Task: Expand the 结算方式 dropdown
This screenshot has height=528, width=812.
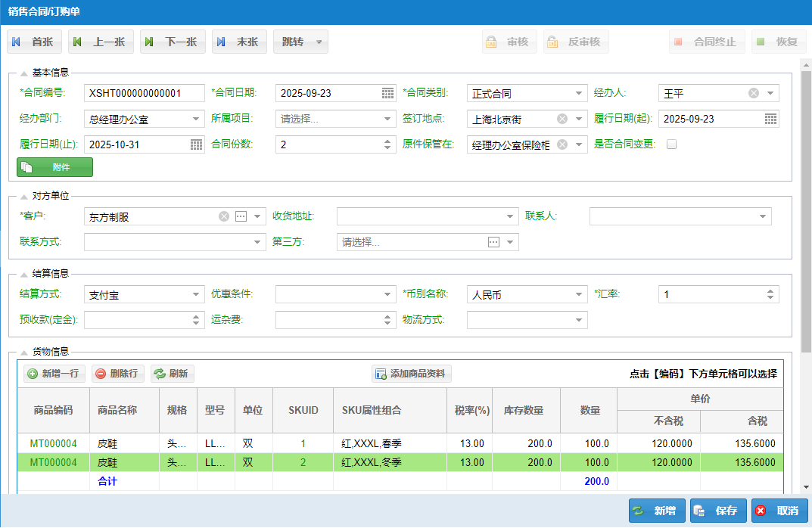Action: click(196, 295)
